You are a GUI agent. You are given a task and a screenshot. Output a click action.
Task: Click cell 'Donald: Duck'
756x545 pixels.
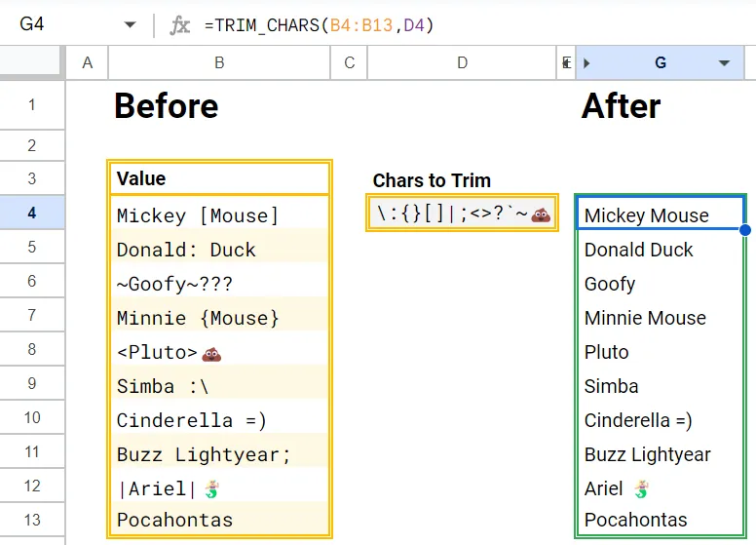point(219,247)
